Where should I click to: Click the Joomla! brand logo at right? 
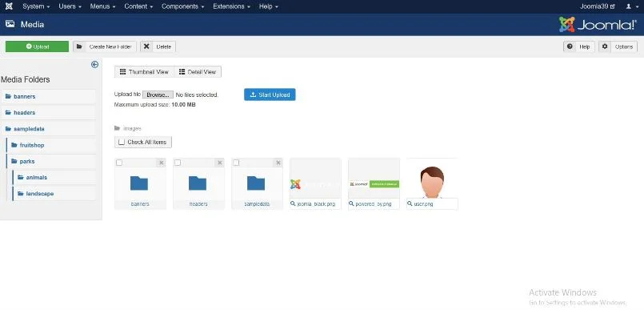tap(598, 25)
